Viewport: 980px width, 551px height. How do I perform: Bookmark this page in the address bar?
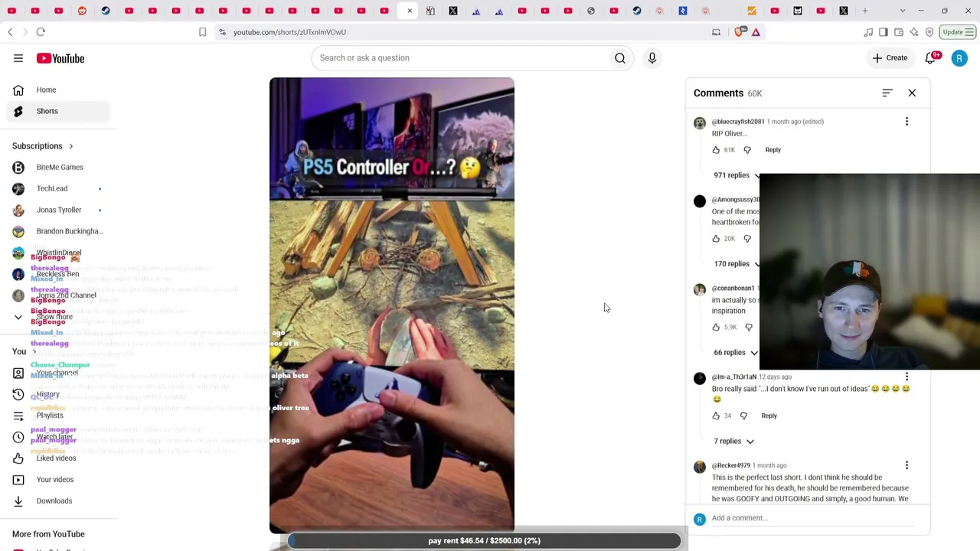(x=202, y=32)
